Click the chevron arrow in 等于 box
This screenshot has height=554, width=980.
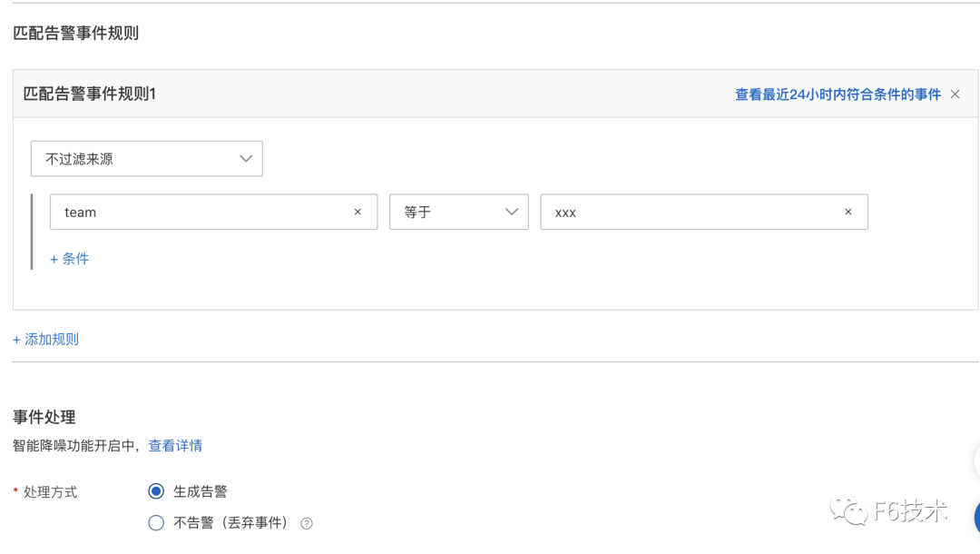(x=512, y=212)
